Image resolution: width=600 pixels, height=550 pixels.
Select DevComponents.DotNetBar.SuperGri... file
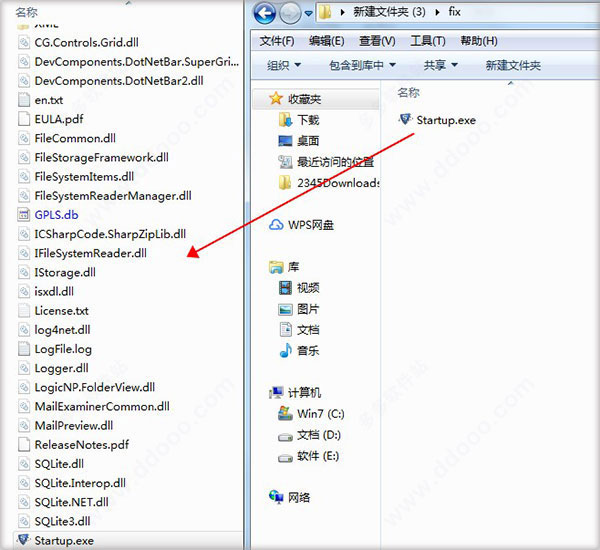pos(128,62)
